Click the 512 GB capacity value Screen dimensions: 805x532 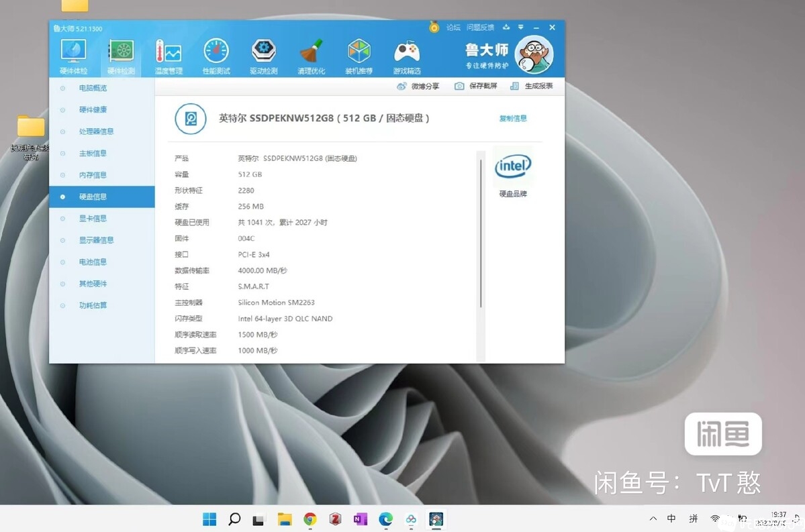click(250, 174)
